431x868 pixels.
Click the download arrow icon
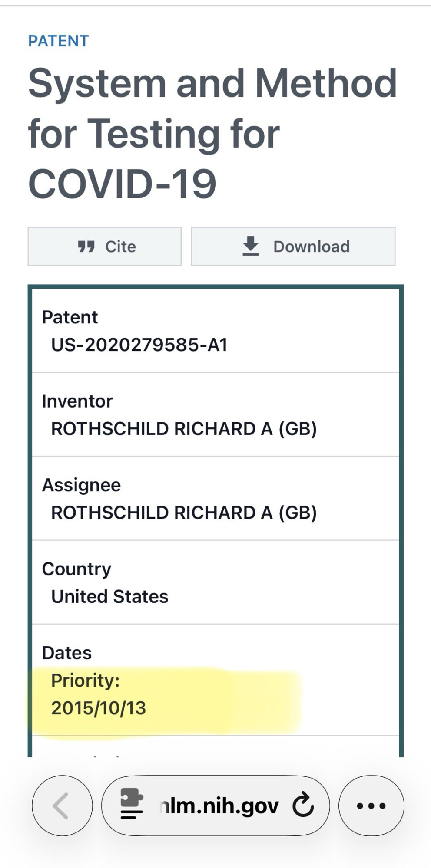250,246
